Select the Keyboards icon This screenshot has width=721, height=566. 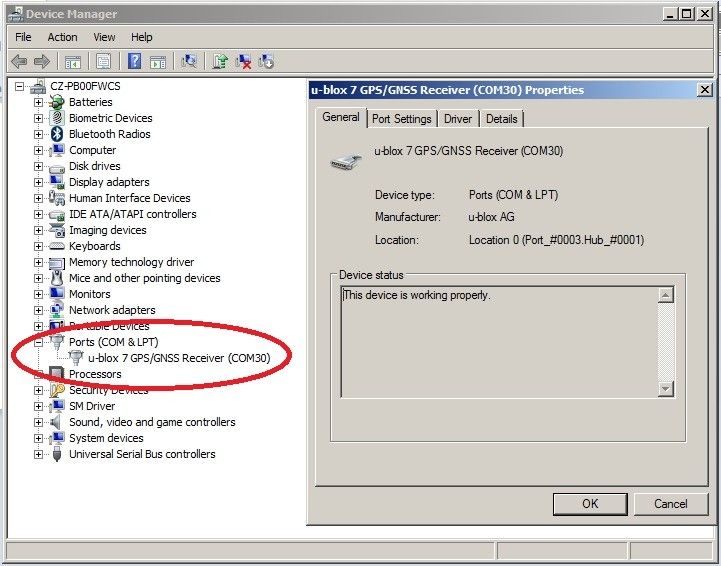(57, 246)
